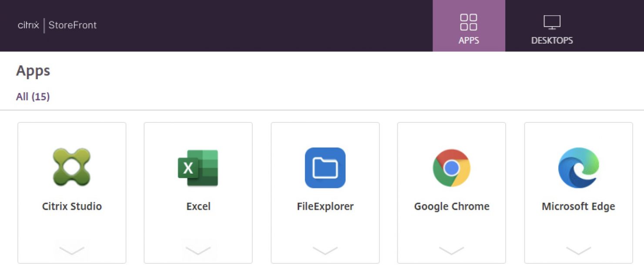
Task: Select the APPS tab
Action: pyautogui.click(x=468, y=26)
